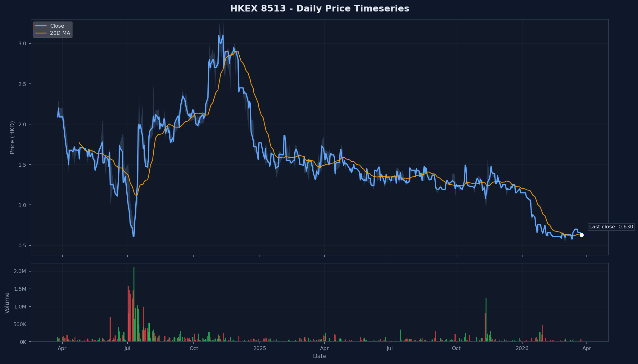Click the 3.0 price tick label
This screenshot has height=364, width=638.
(22, 44)
